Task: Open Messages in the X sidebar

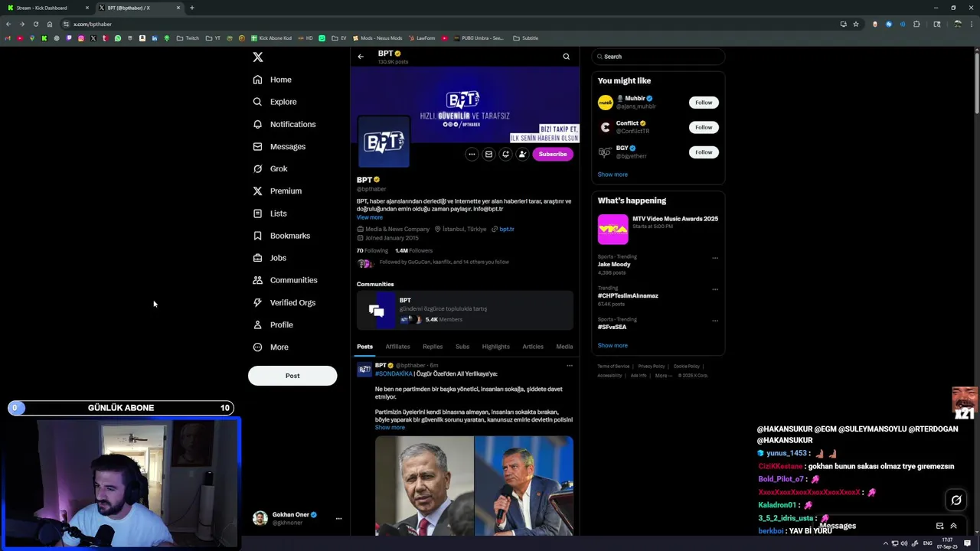Action: (x=279, y=146)
